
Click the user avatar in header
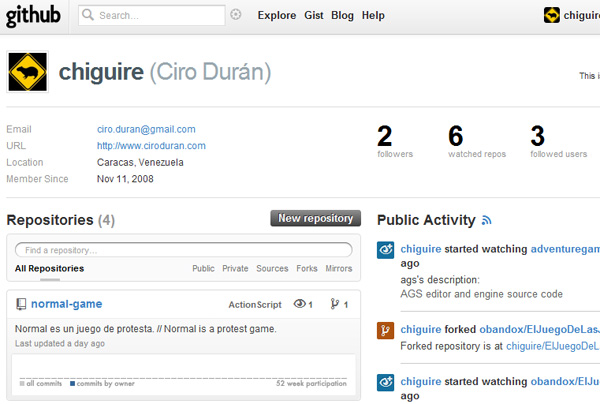coord(551,15)
